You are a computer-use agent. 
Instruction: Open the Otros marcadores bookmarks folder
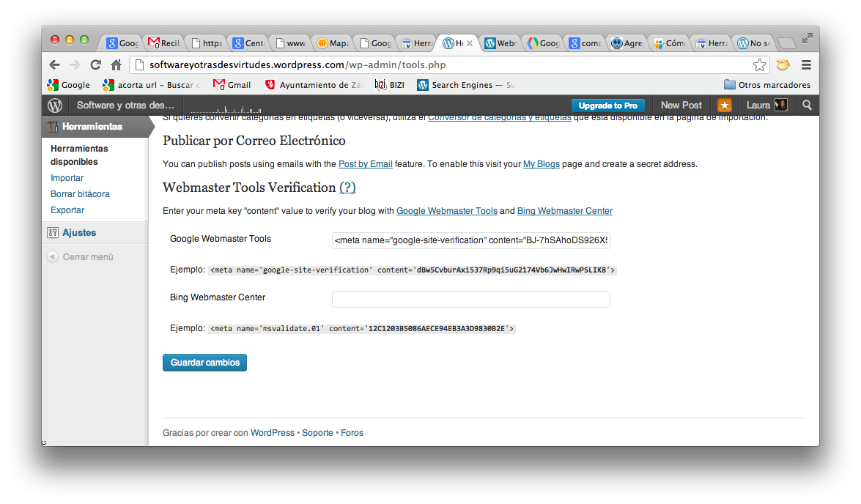pyautogui.click(x=766, y=85)
